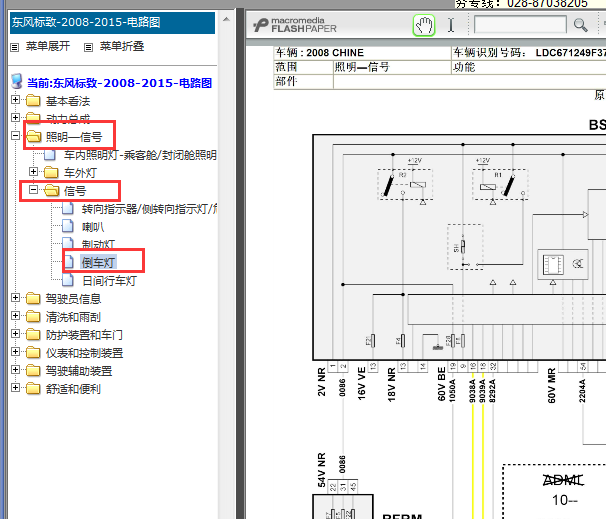Open the 转向指示器/侧转向指示灯 document
606x519 pixels.
click(149, 209)
